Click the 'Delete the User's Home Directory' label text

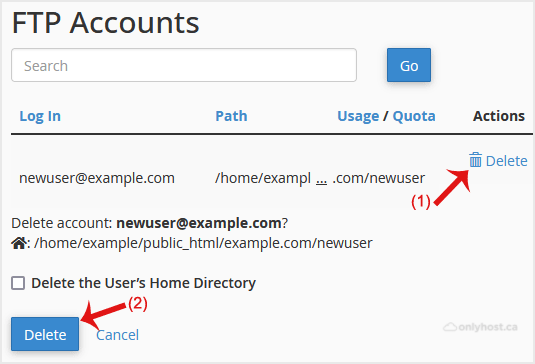pyautogui.click(x=143, y=283)
